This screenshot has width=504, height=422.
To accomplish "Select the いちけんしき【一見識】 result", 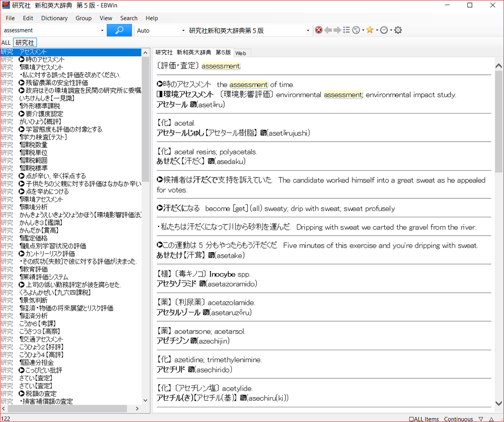I will tap(71, 98).
